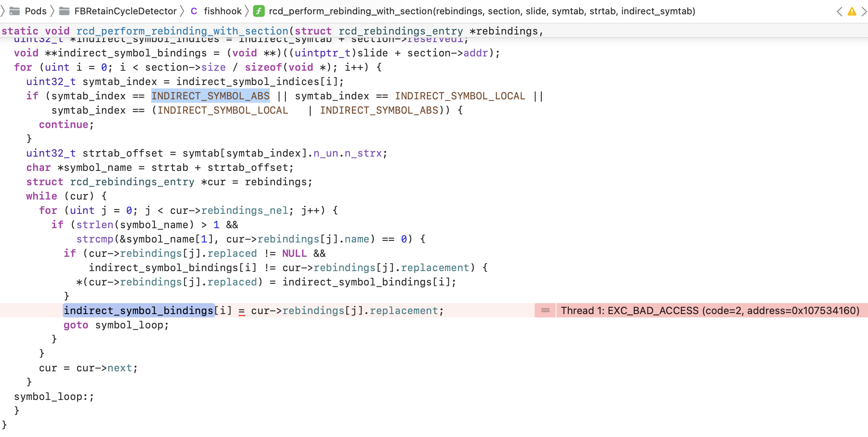Click 'goto symbol_loop;' statement
The width and height of the screenshot is (868, 437).
(116, 325)
